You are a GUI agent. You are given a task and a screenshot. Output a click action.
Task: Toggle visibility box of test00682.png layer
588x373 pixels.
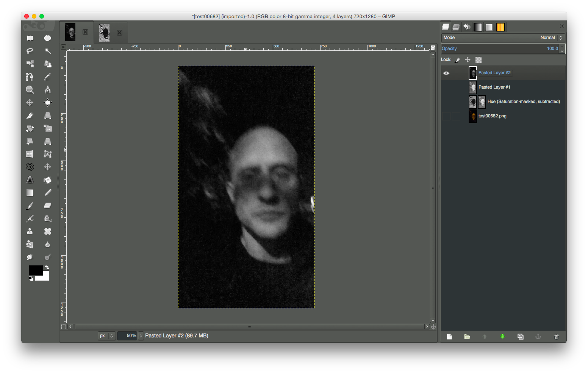[x=446, y=116]
